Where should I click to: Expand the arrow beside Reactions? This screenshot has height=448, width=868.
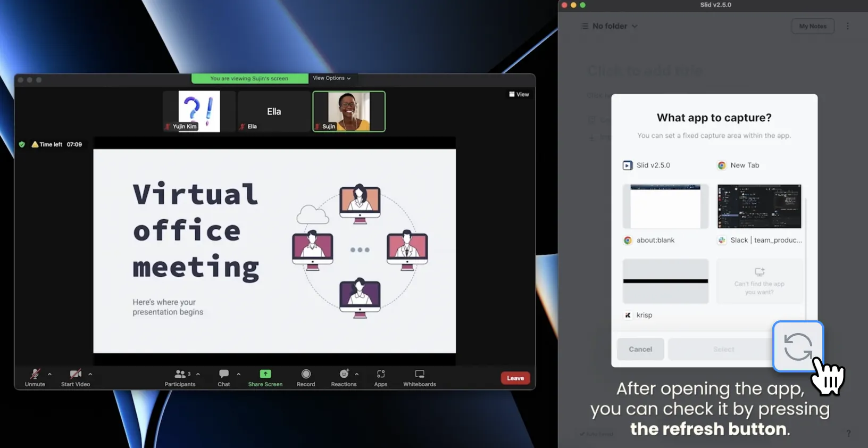pos(357,374)
